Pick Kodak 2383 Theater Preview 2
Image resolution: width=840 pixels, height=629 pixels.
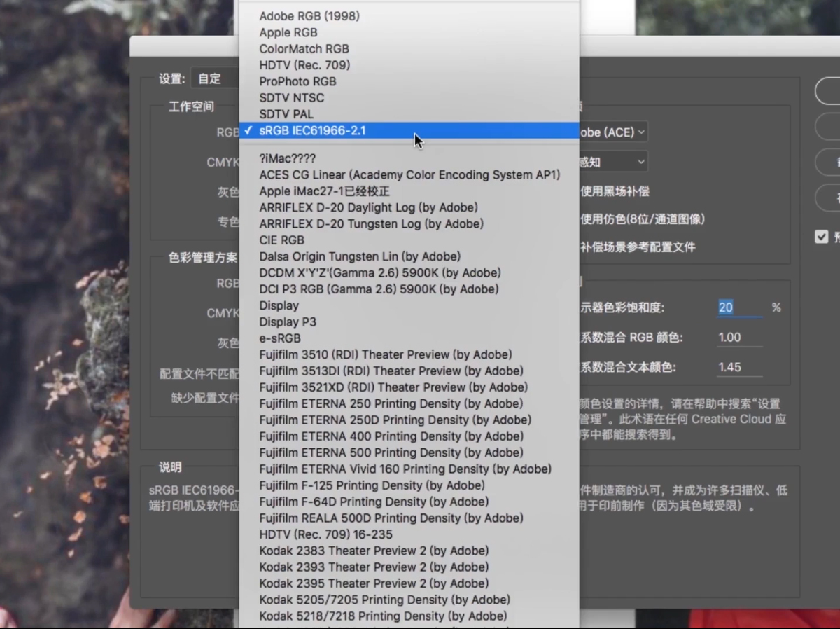point(374,551)
